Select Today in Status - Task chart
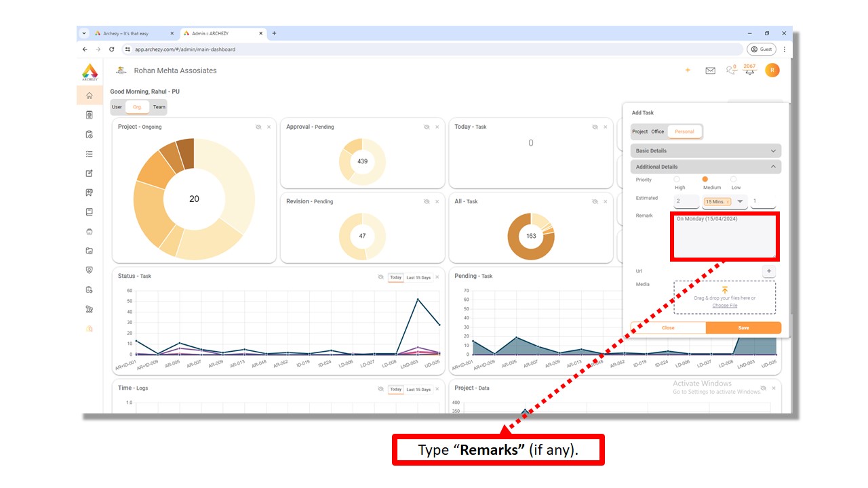 (395, 277)
